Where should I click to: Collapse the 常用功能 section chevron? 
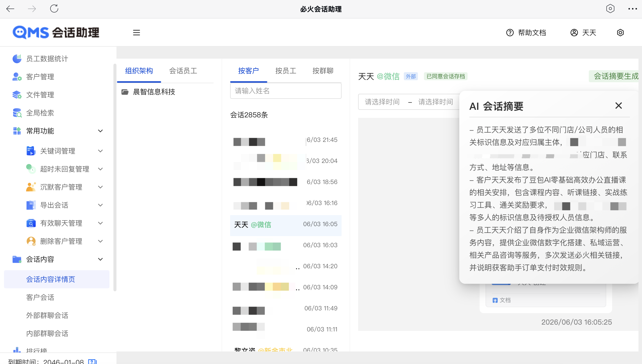(x=100, y=131)
